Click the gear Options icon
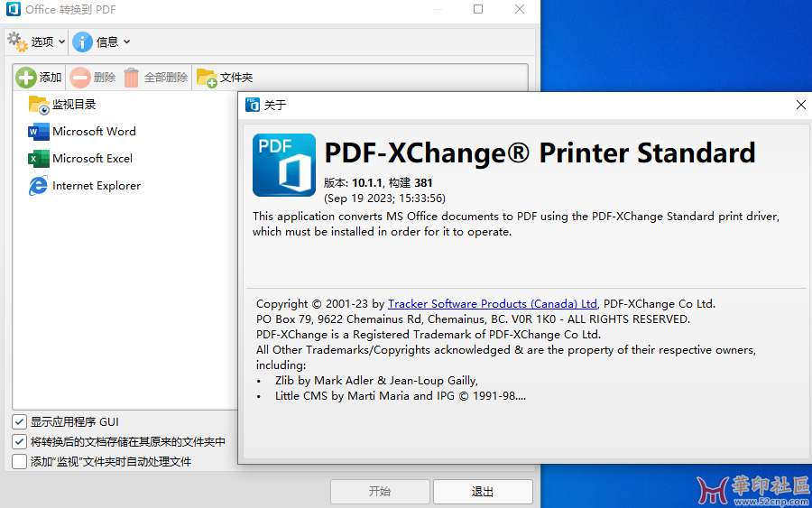 point(18,42)
